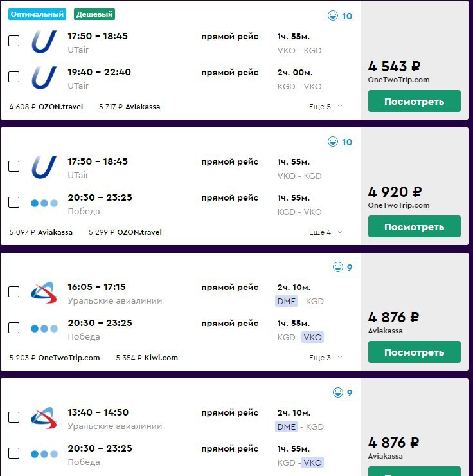Tick checkbox for UTair 19:40 – 22:40 flight

[13, 77]
